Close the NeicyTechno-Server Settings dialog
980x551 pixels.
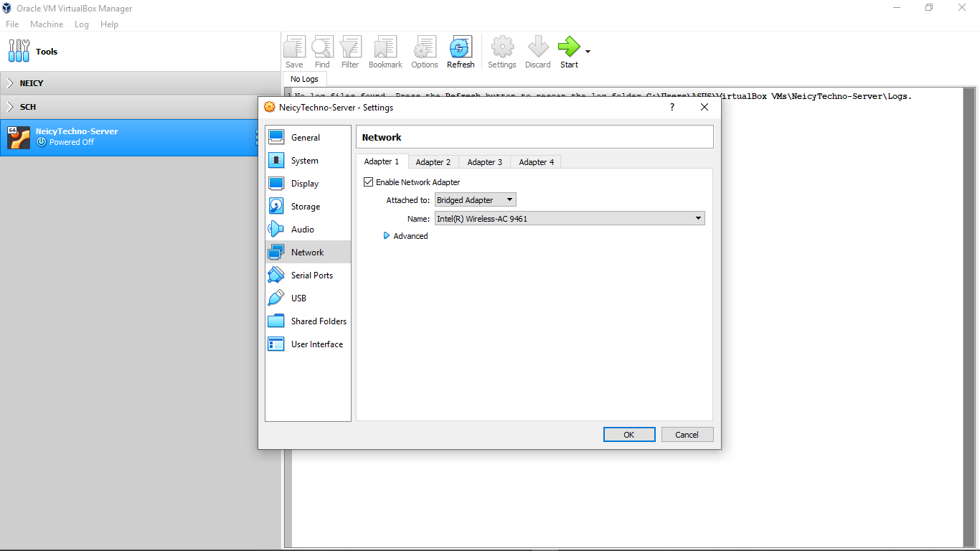705,107
